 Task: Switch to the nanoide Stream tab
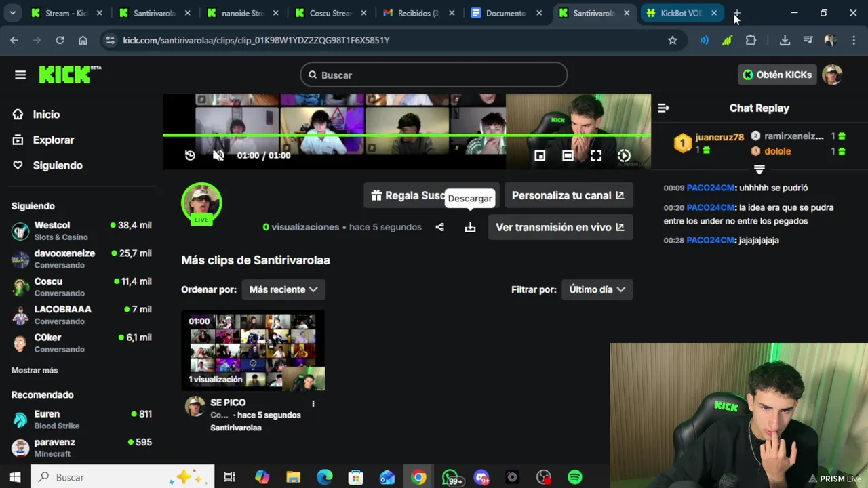tap(243, 13)
